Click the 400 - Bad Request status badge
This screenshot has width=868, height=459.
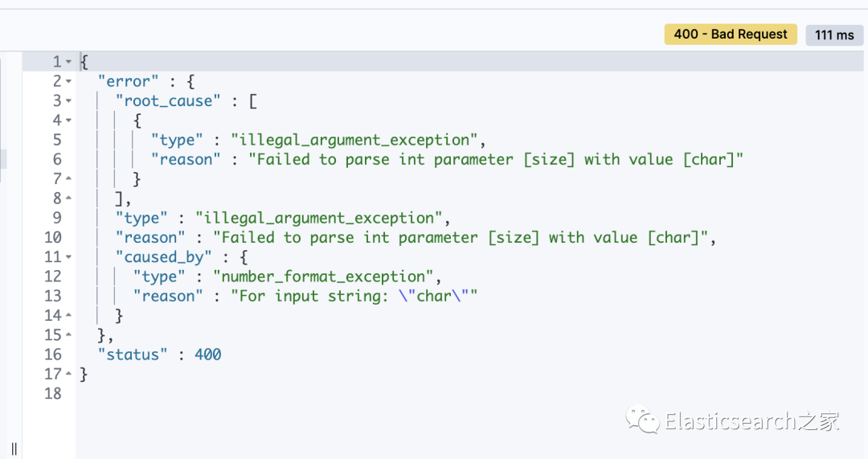pyautogui.click(x=731, y=35)
